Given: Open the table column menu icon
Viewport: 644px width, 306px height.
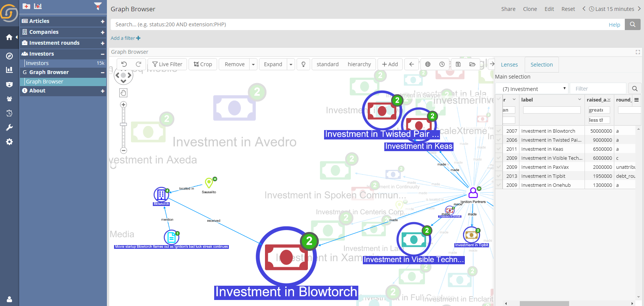Looking at the screenshot, I should (636, 100).
